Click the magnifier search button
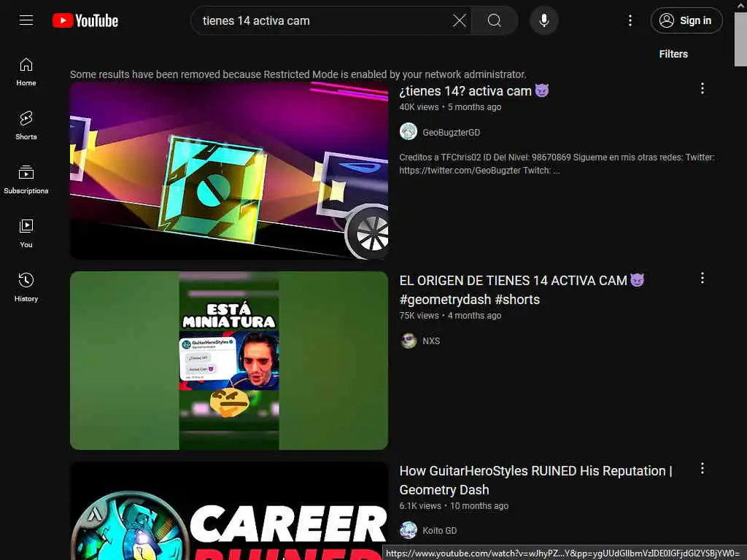 pyautogui.click(x=494, y=20)
